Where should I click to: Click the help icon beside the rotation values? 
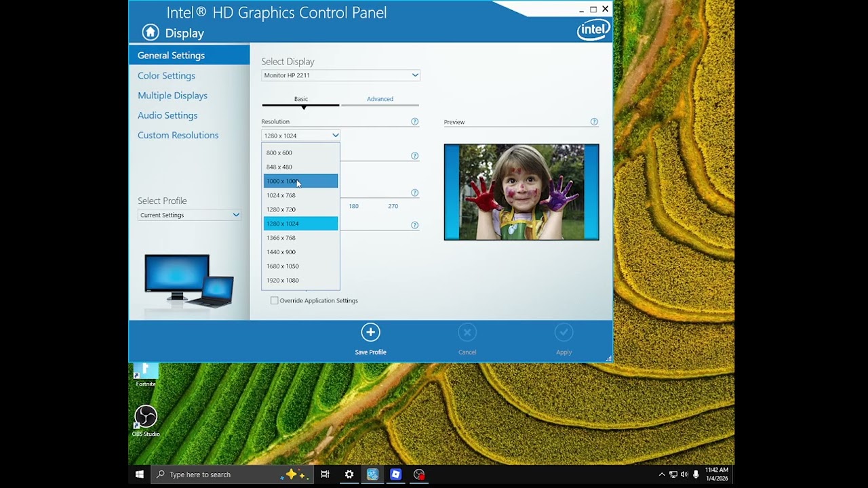[415, 193]
